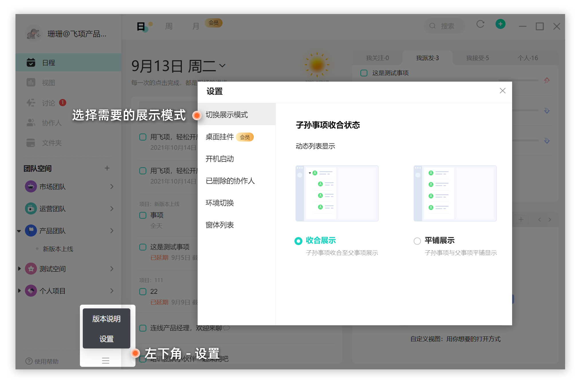Open 桌面挂件 settings menu item
Screen dimensions: 584x392
click(220, 137)
